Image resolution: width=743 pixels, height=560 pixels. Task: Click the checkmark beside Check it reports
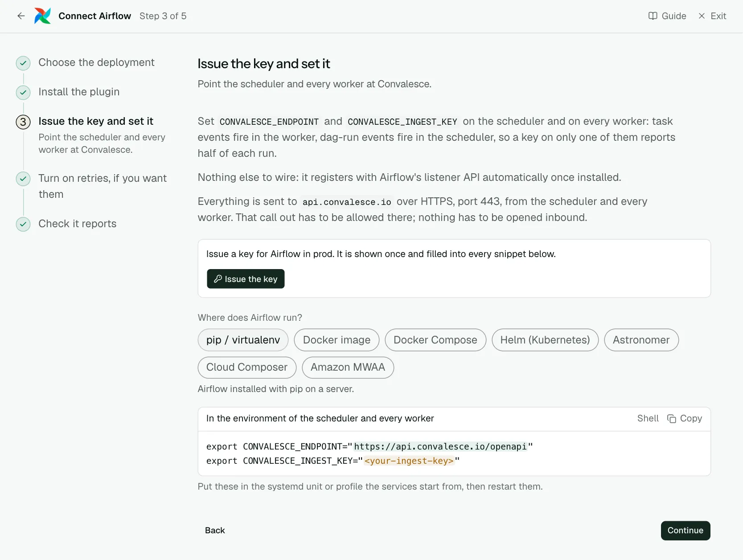click(x=23, y=224)
